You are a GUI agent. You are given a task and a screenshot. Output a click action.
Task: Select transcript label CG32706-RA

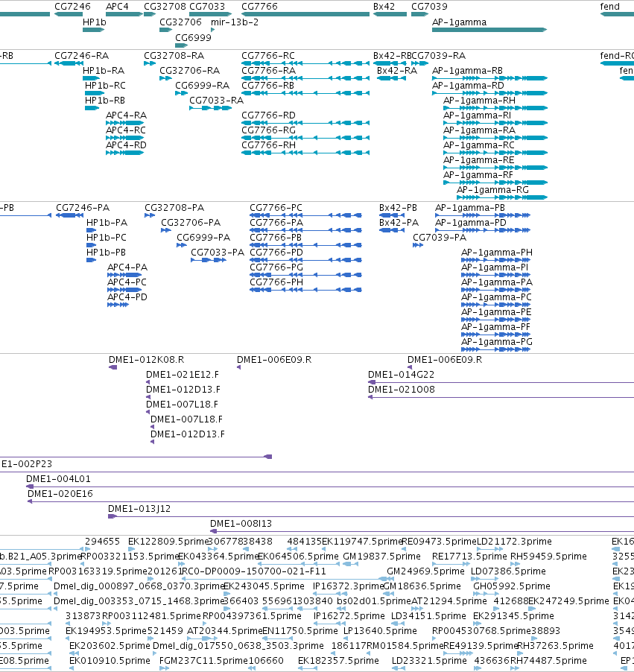pyautogui.click(x=189, y=70)
